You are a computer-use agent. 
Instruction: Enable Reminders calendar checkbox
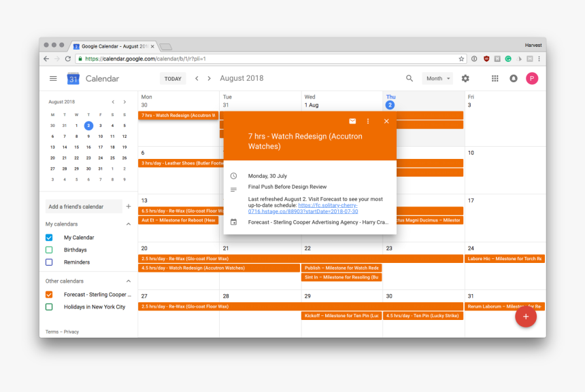tap(49, 262)
